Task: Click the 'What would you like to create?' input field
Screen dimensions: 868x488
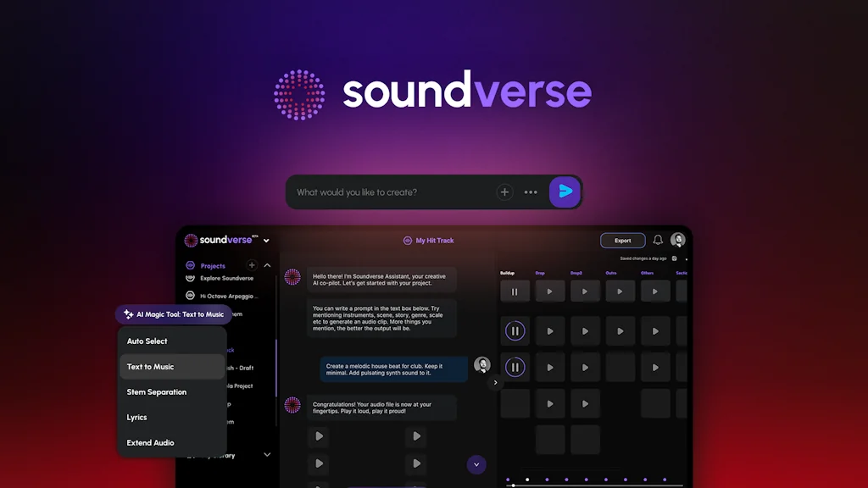Action: [x=373, y=191]
